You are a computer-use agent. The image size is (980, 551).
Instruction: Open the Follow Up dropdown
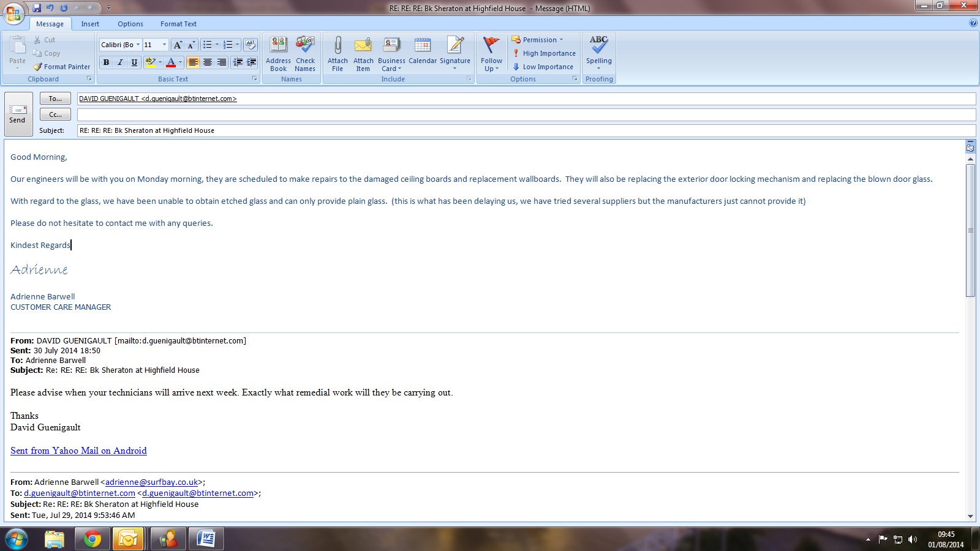coord(491,54)
